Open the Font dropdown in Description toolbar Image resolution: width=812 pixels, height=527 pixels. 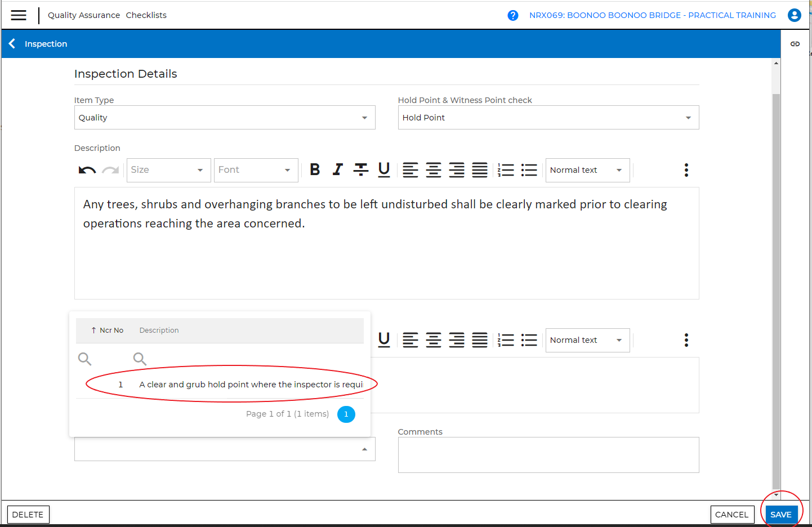(255, 170)
